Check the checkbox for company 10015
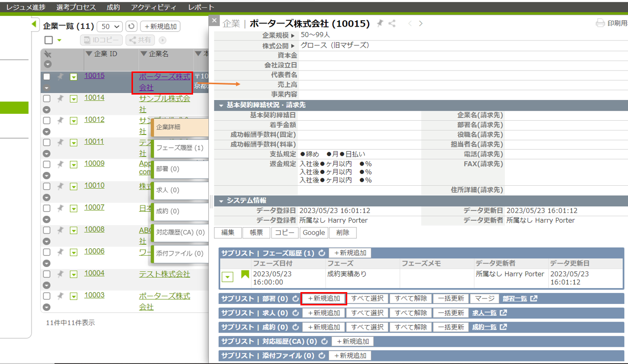This screenshot has width=628, height=364. coord(47,77)
